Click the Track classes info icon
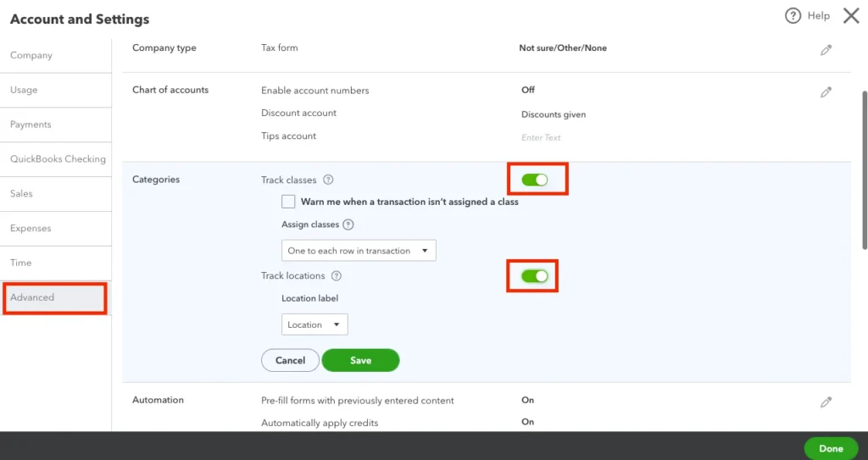Viewport: 868px width, 460px height. pyautogui.click(x=328, y=180)
